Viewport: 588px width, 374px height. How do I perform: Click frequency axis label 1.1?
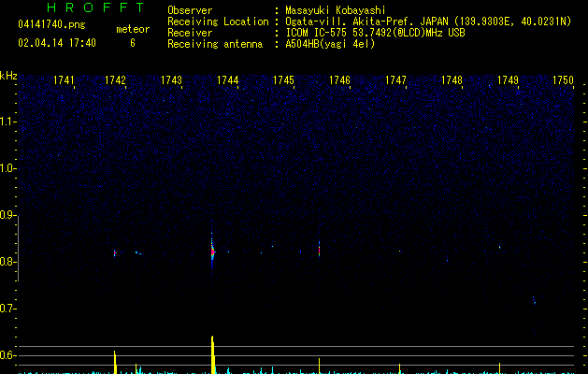pos(7,122)
